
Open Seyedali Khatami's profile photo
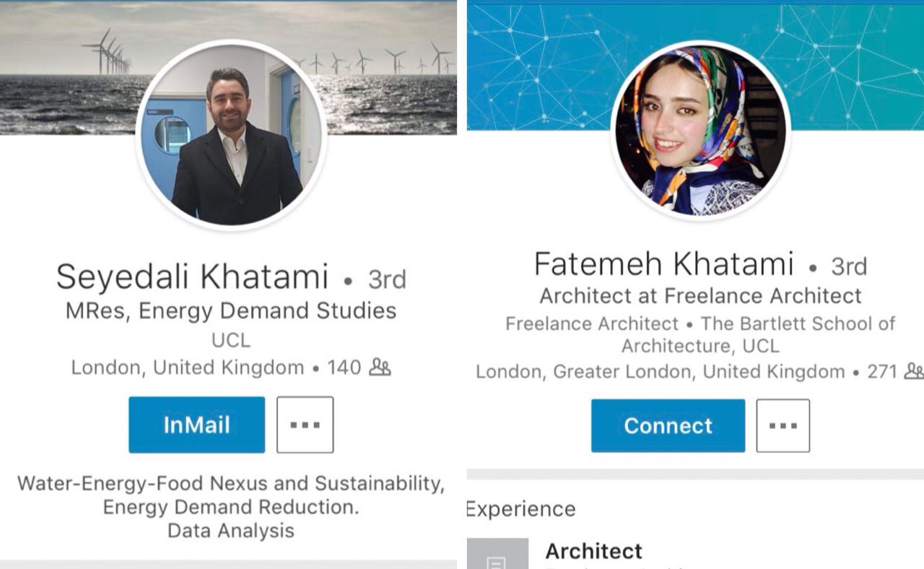point(231,136)
